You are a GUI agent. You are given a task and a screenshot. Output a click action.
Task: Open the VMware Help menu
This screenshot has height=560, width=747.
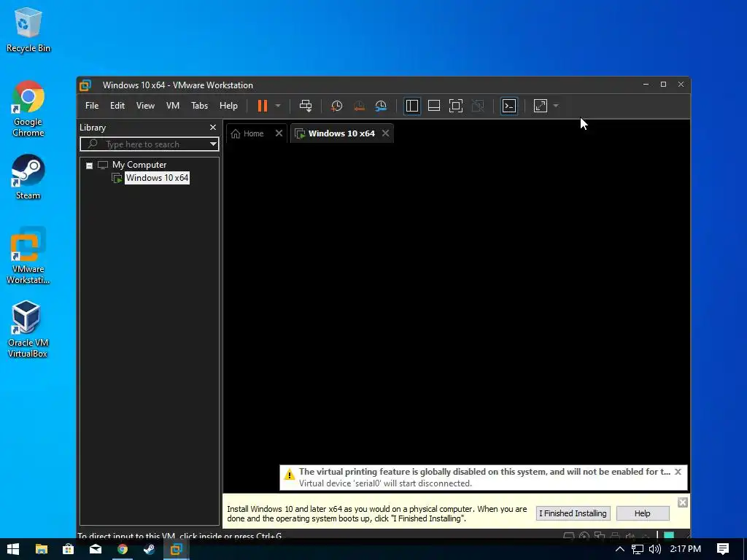(x=228, y=106)
